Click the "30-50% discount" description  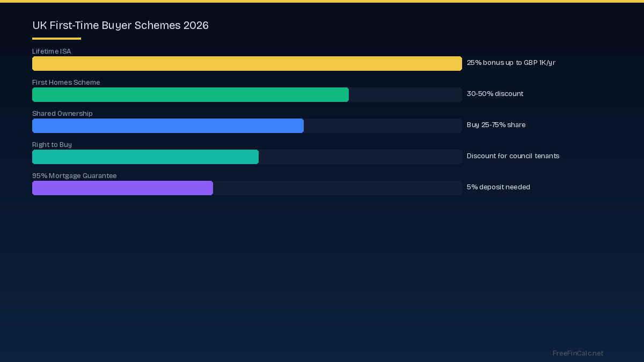tap(495, 94)
